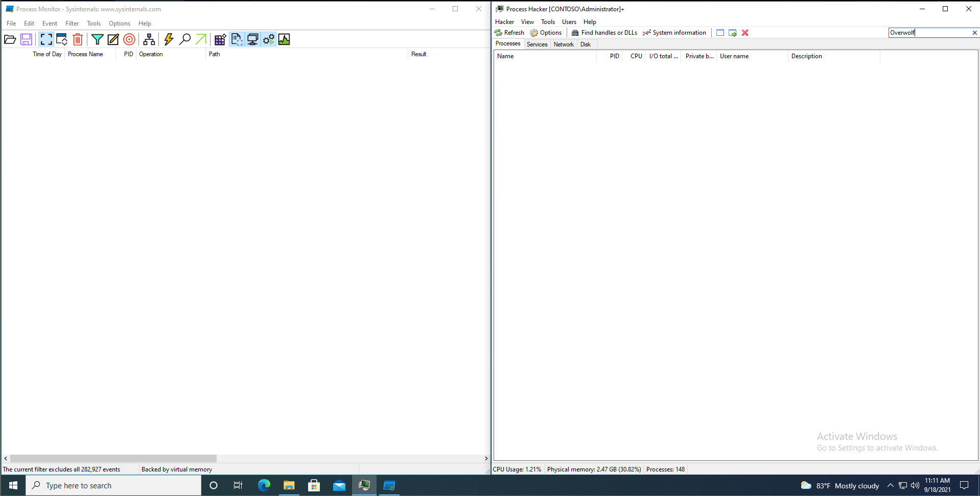Image resolution: width=980 pixels, height=496 pixels.
Task: Toggle Capture events icon in Process Monitor
Action: (46, 39)
